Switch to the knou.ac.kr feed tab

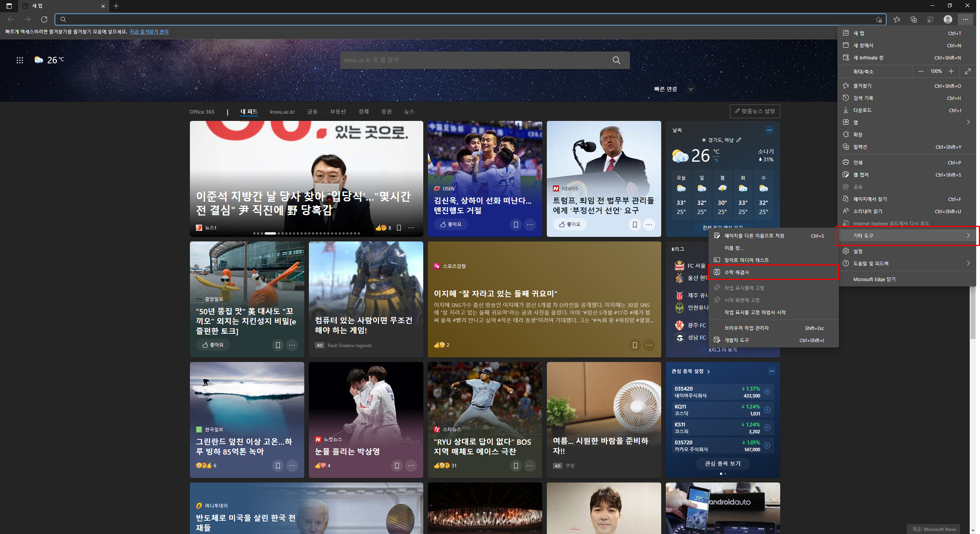282,112
